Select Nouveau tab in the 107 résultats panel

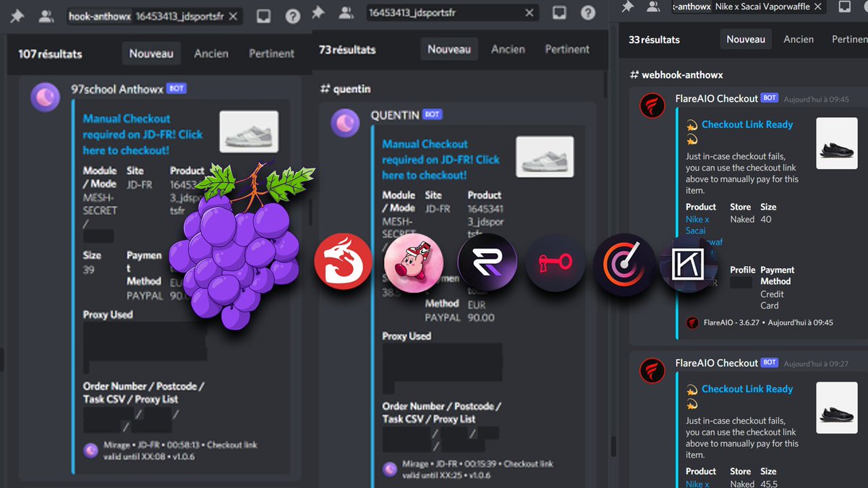(151, 53)
